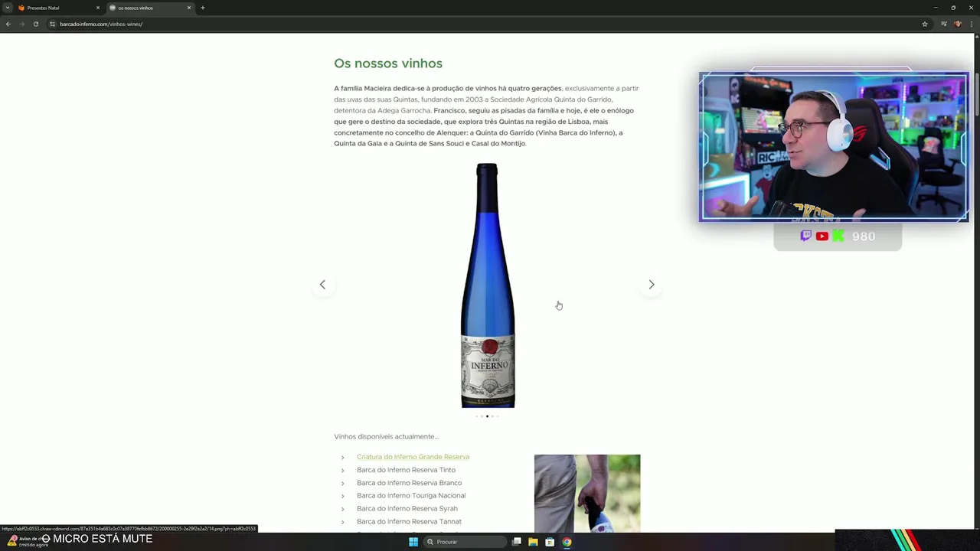Click chevron beside Barca do Inferno Reserva Branco
This screenshot has height=551, width=980.
point(342,484)
